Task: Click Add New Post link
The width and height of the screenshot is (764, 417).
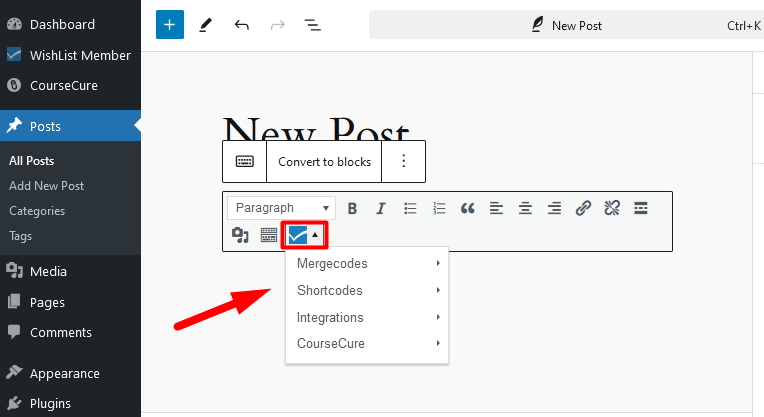Action: pyautogui.click(x=46, y=186)
